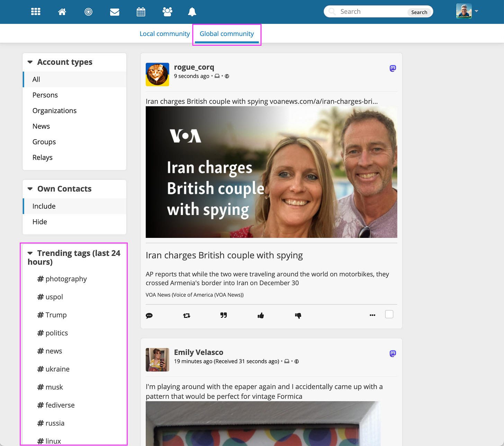Open notifications bell icon
504x446 pixels.
pyautogui.click(x=192, y=12)
